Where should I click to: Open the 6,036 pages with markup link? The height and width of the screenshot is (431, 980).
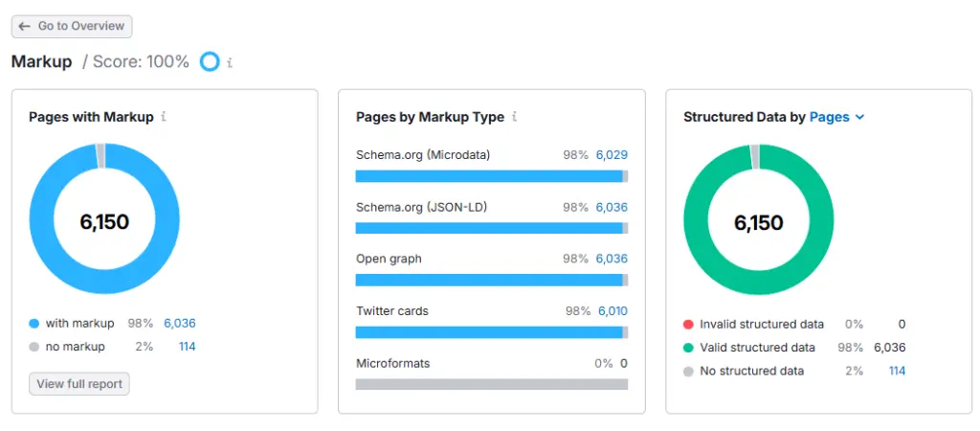179,324
